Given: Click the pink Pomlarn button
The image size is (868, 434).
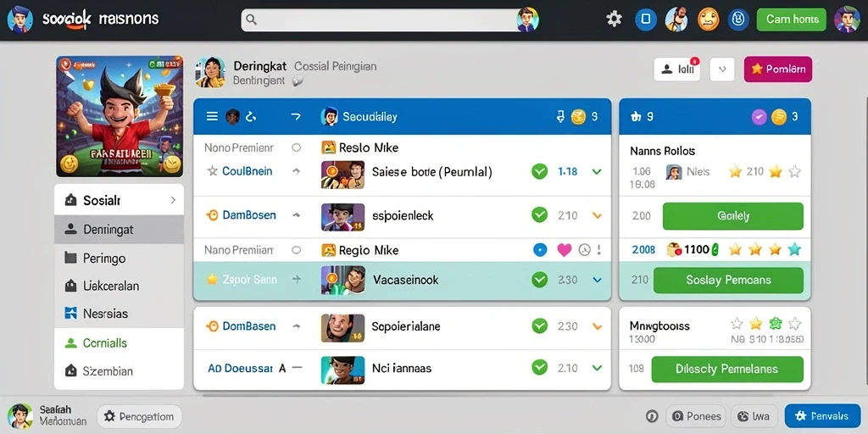Looking at the screenshot, I should (778, 70).
